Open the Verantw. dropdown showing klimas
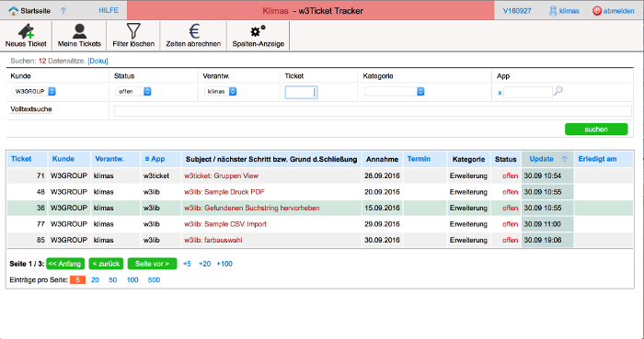 (x=221, y=92)
